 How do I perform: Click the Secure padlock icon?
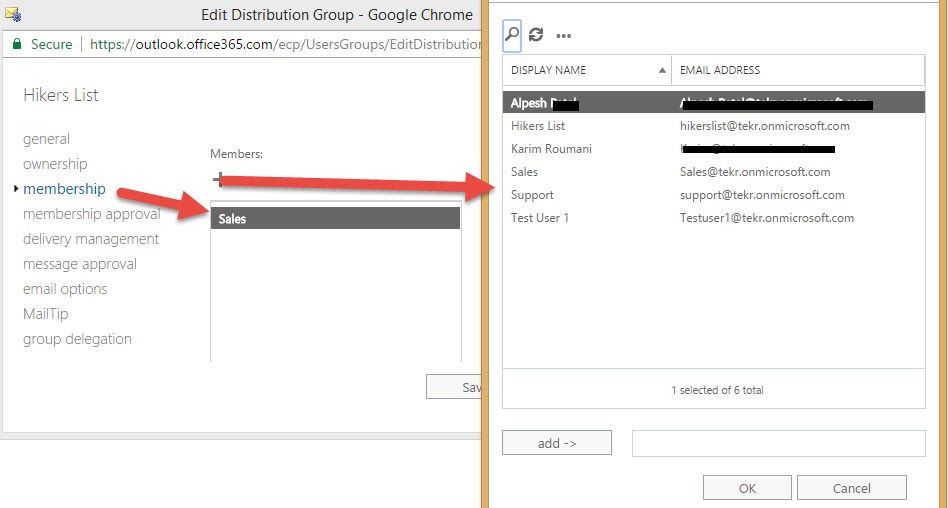(x=17, y=44)
